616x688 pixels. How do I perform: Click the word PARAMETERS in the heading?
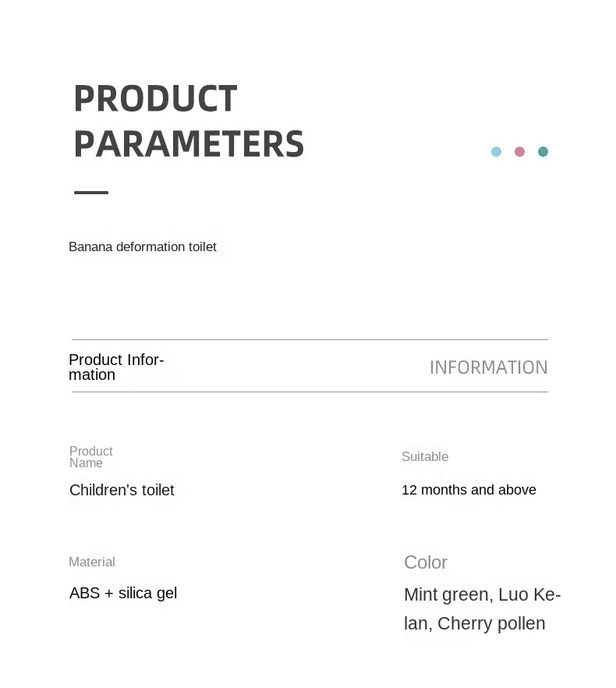(189, 144)
